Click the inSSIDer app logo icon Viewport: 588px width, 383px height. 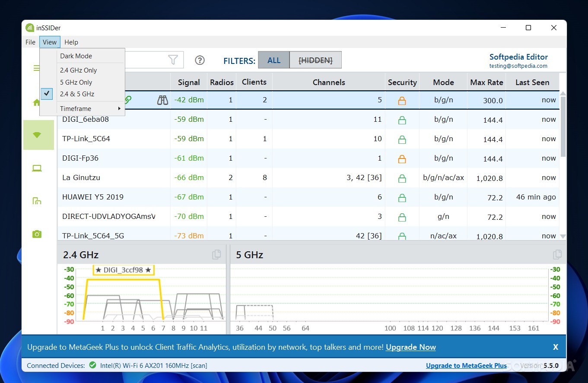click(x=30, y=28)
